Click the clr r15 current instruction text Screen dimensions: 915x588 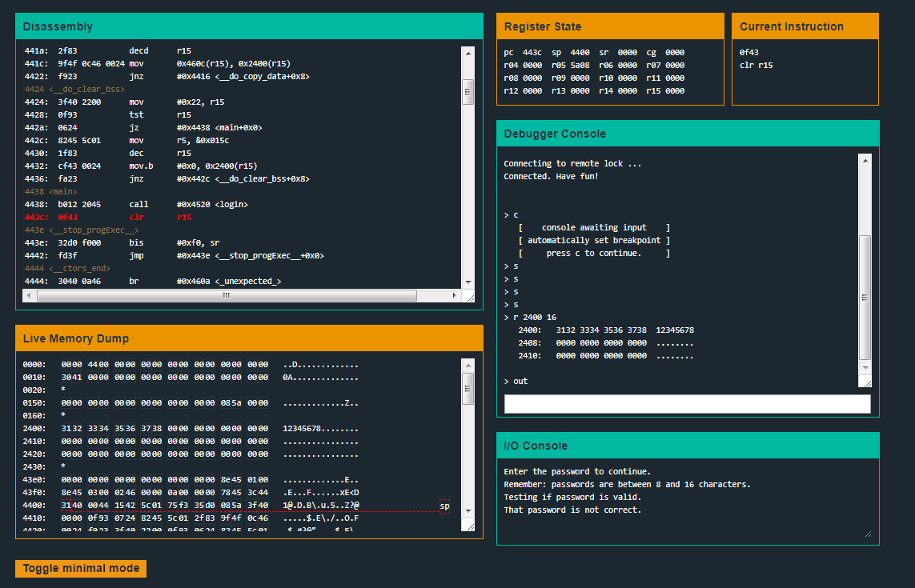click(756, 66)
